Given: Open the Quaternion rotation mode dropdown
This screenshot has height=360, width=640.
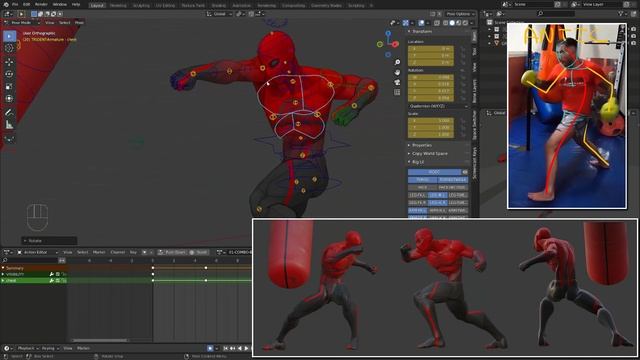Looking at the screenshot, I should click(x=439, y=106).
